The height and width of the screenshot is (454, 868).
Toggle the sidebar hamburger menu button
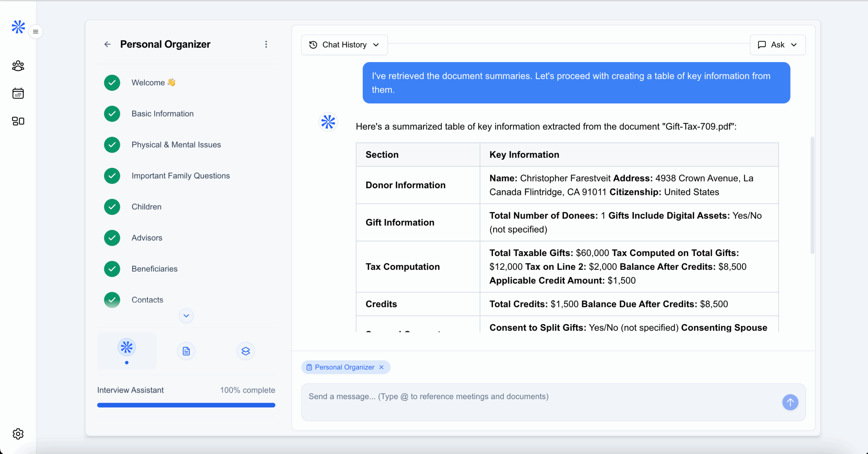point(36,32)
